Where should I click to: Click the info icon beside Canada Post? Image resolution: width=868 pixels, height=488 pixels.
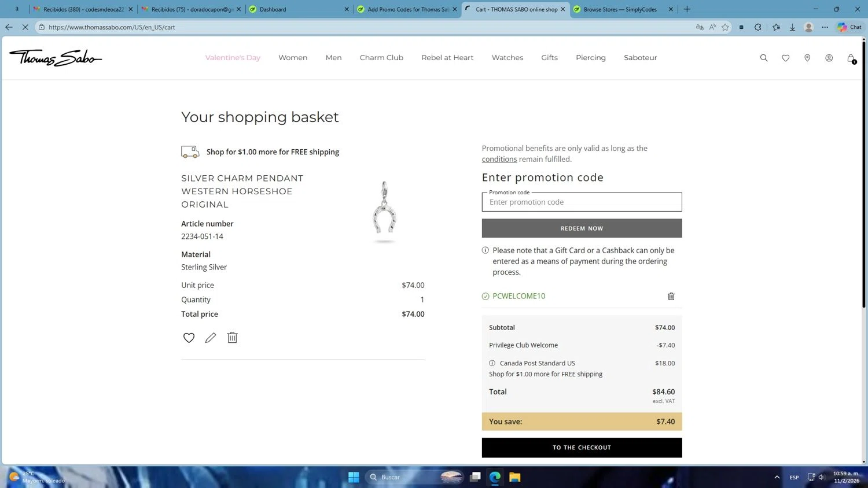click(x=492, y=363)
